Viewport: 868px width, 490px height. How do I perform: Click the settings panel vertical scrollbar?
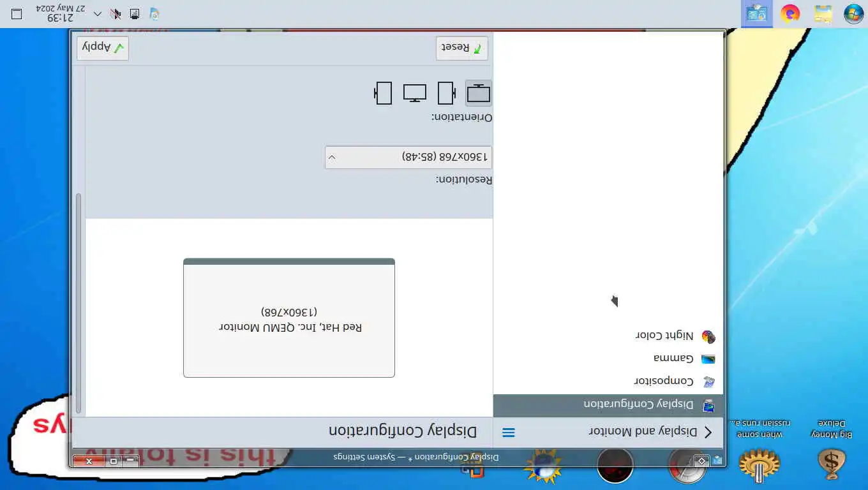(x=79, y=303)
